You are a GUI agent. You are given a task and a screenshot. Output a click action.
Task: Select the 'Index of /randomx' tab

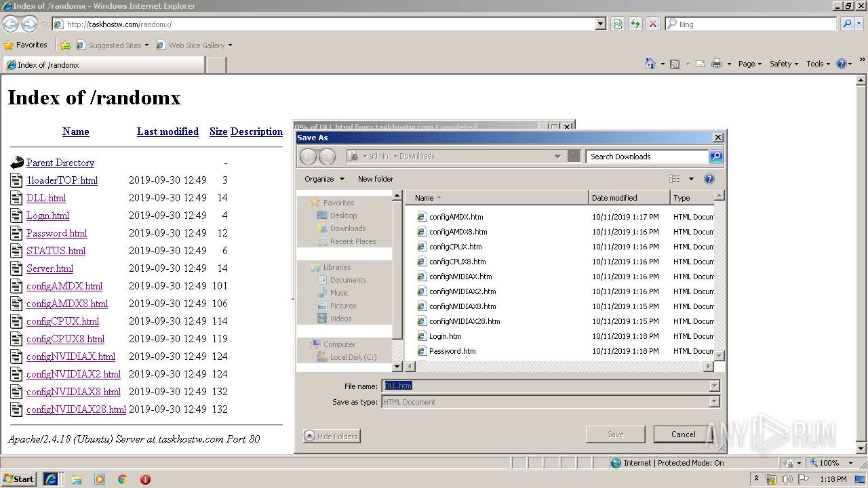pyautogui.click(x=103, y=65)
